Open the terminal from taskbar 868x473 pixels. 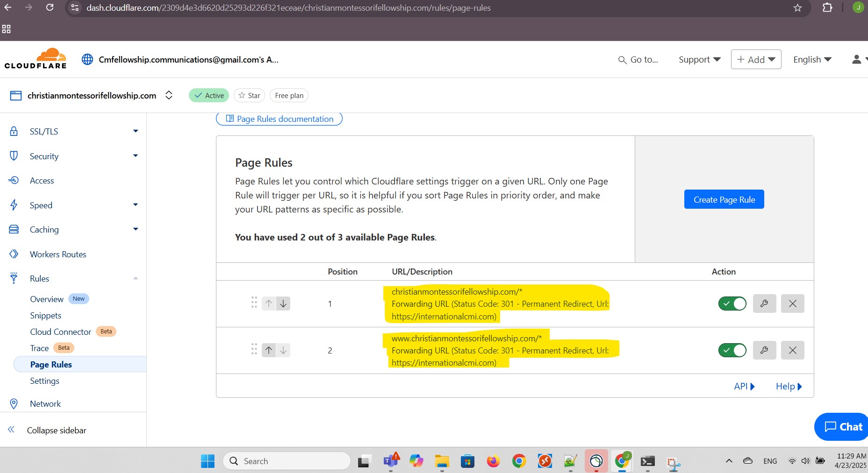[647, 461]
